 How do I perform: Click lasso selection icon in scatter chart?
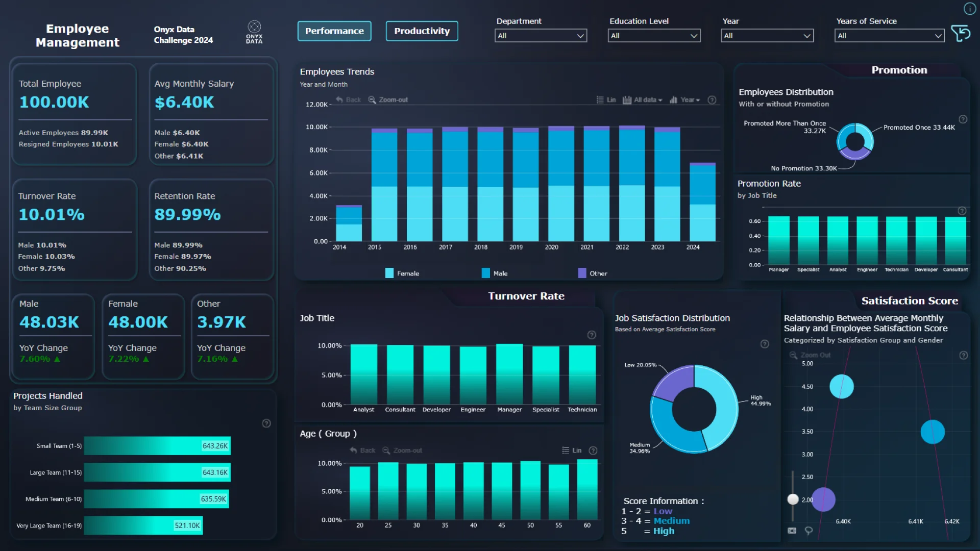[x=808, y=531]
